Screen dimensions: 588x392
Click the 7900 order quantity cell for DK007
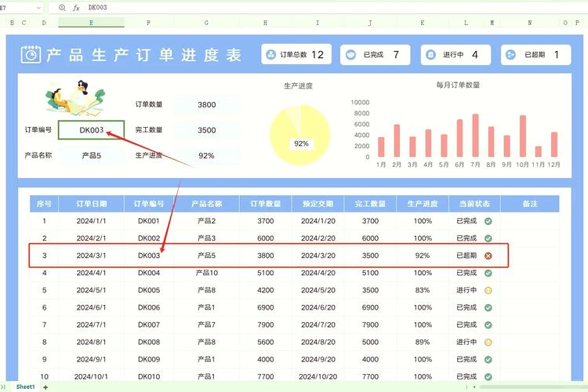266,325
